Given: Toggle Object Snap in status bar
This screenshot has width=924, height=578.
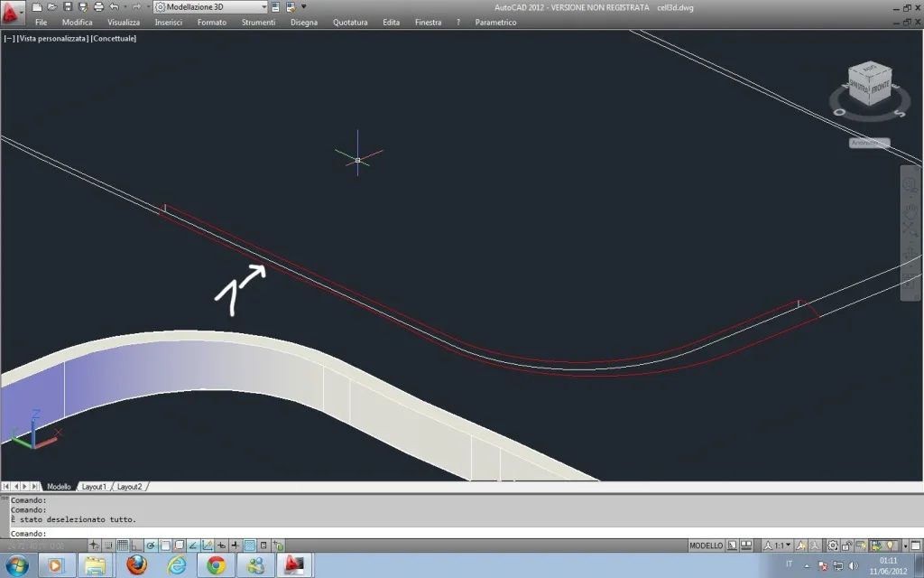Looking at the screenshot, I should (165, 545).
